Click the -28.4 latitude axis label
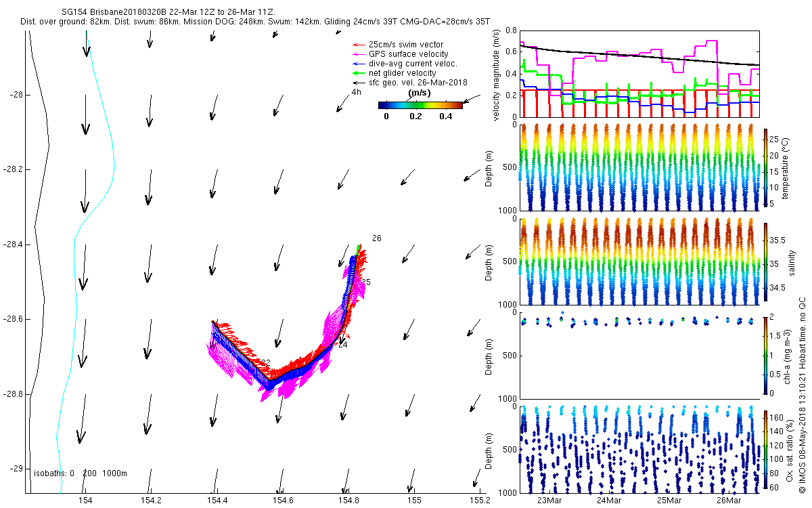The height and width of the screenshot is (508, 812). point(12,244)
